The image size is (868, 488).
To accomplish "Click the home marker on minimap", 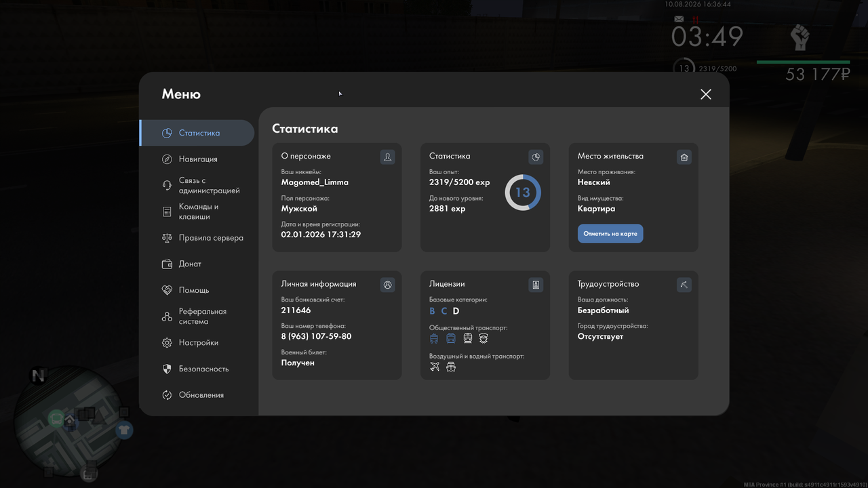I will coord(69,421).
